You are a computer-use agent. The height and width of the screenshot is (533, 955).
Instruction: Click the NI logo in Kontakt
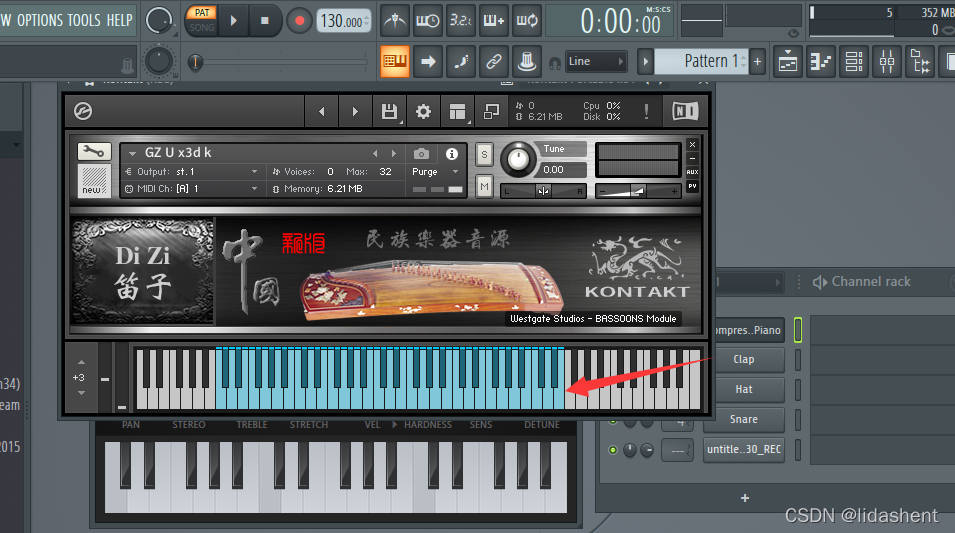[685, 111]
